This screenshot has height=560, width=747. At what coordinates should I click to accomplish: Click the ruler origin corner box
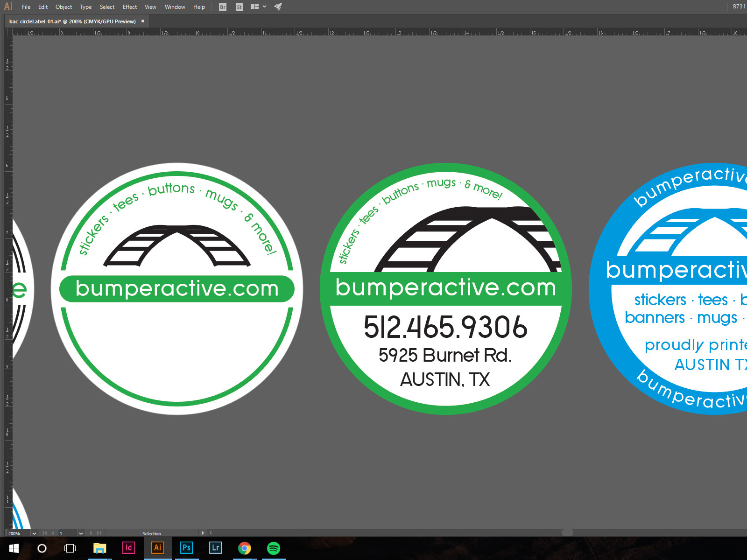8,32
